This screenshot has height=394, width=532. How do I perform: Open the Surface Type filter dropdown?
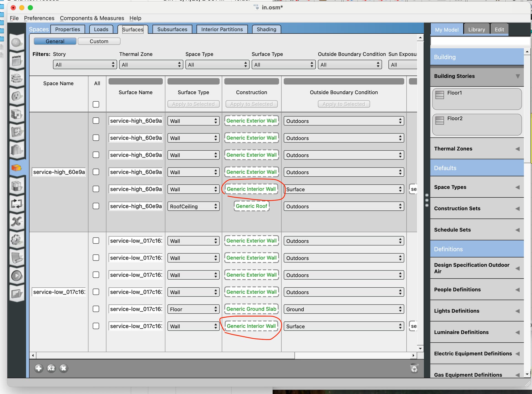click(x=283, y=65)
